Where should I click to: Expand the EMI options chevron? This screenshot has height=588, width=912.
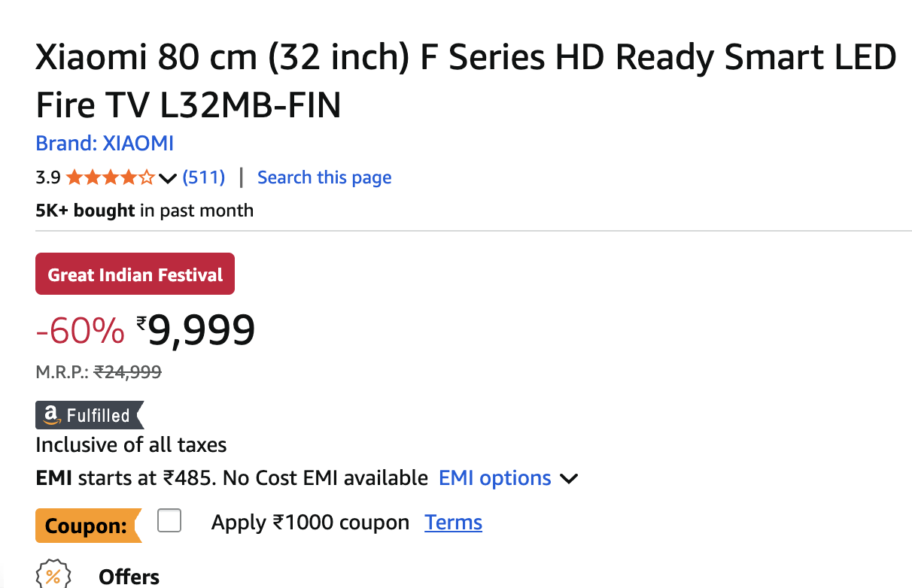point(569,479)
